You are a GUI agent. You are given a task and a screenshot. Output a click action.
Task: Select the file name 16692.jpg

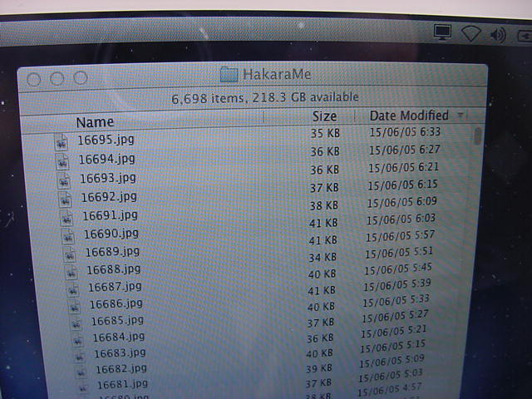pos(109,196)
